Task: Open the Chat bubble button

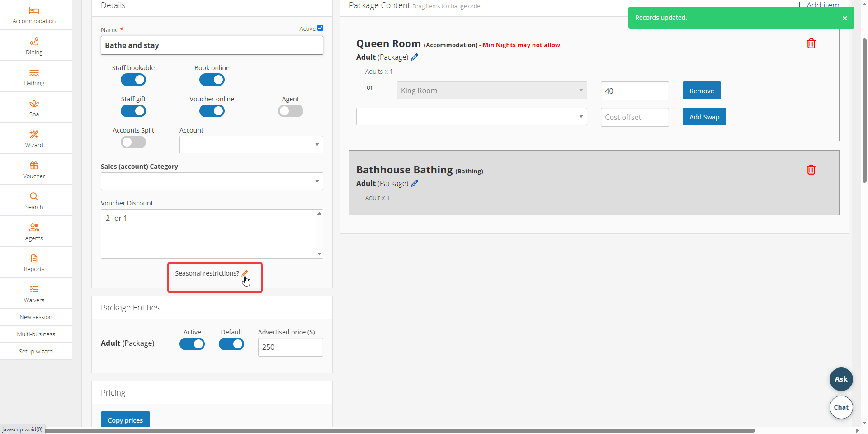Action: 841,407
